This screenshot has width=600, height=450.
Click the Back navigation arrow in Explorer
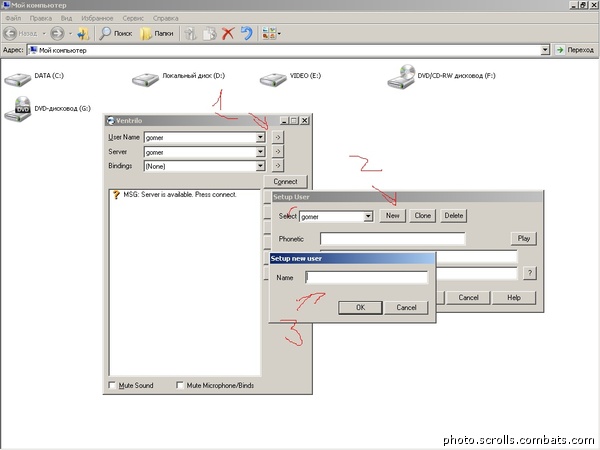tap(10, 34)
